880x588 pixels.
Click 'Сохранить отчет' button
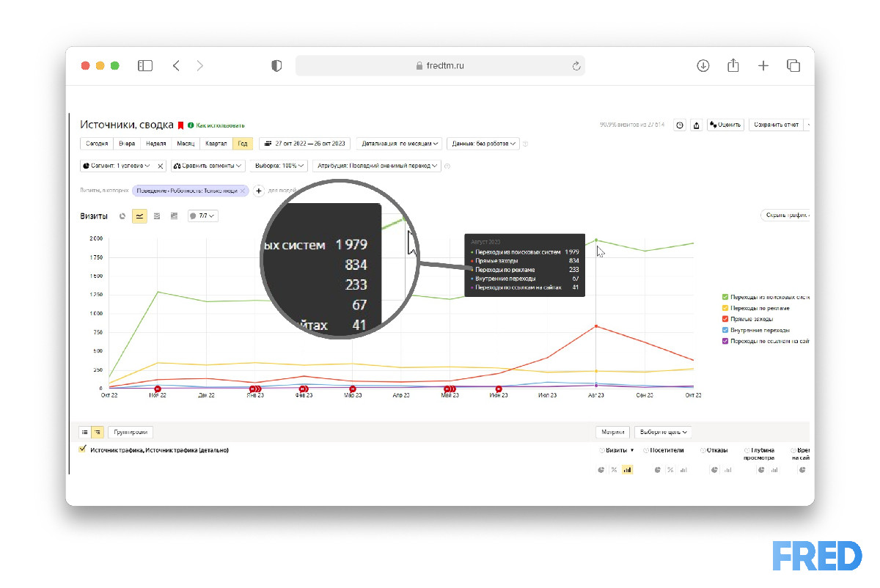point(776,125)
